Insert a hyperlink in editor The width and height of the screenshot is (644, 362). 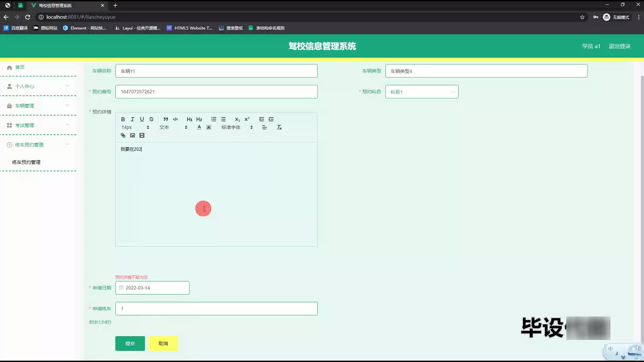point(123,135)
